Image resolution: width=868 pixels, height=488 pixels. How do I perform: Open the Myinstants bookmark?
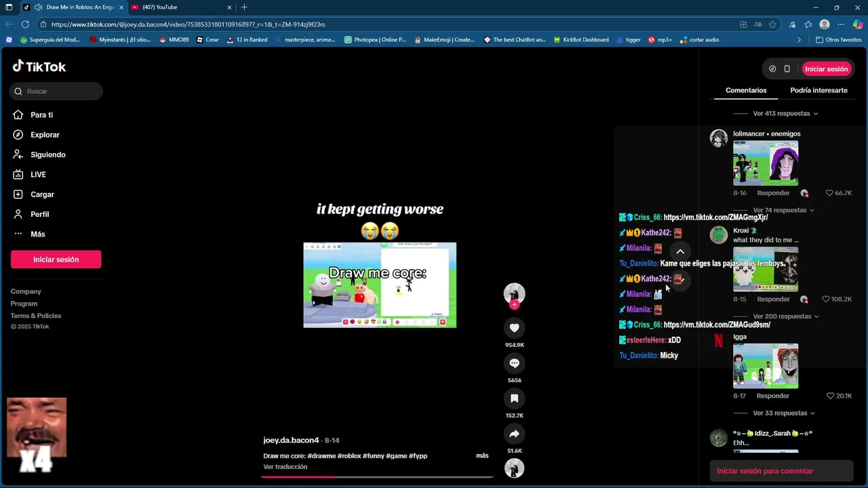pyautogui.click(x=120, y=40)
